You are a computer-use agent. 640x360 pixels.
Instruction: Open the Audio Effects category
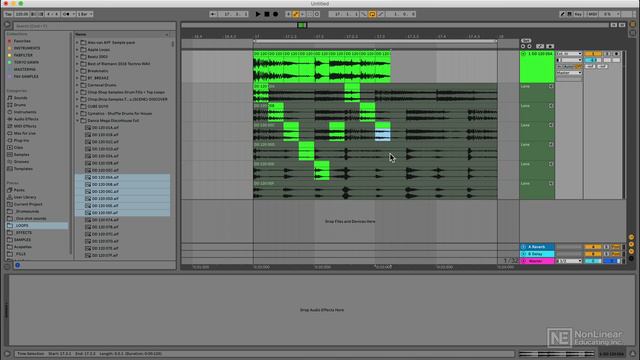click(x=26, y=119)
